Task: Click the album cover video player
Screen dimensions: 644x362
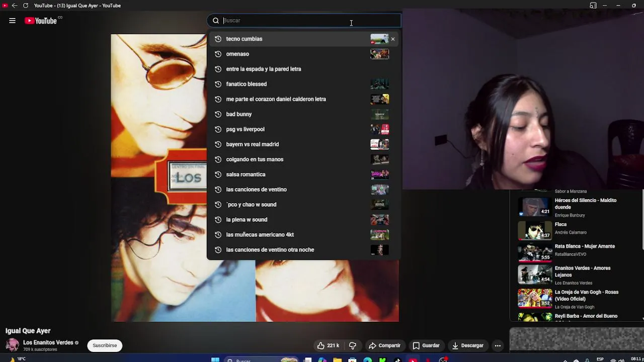Action: pyautogui.click(x=255, y=177)
